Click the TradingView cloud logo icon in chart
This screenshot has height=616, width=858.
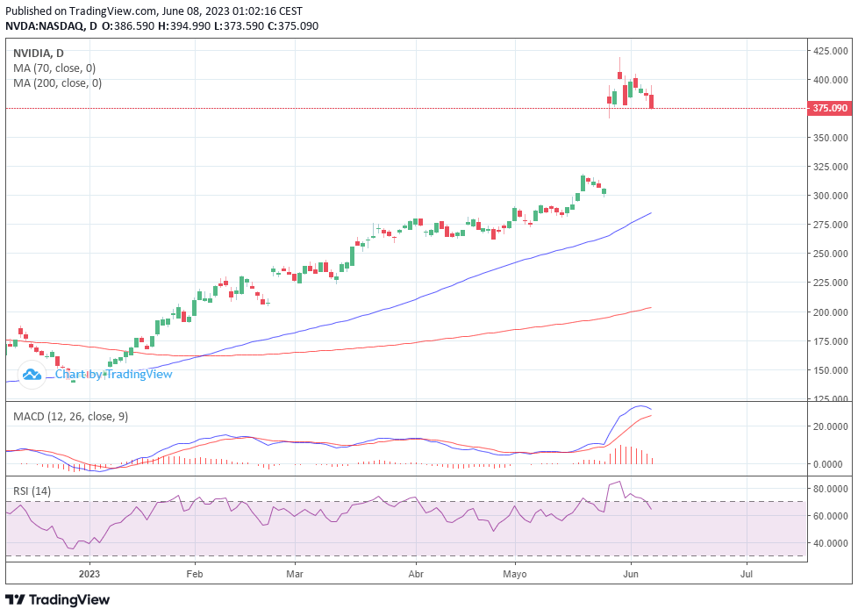[x=32, y=375]
